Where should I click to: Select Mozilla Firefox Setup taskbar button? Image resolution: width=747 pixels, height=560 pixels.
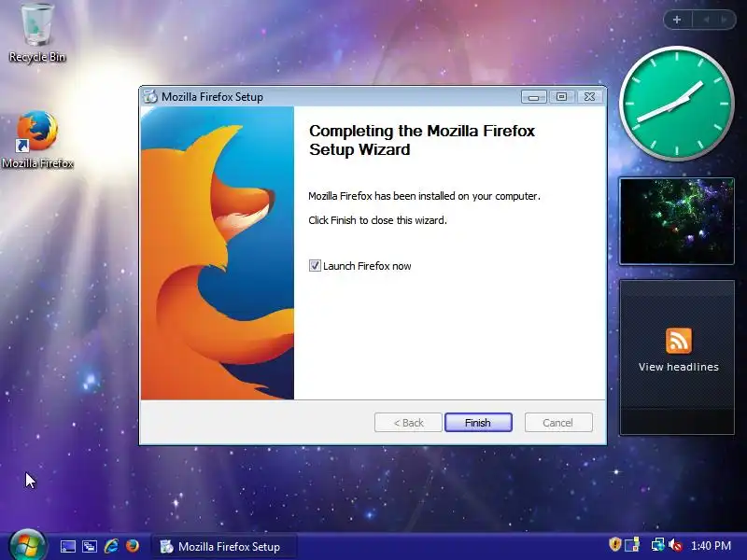pyautogui.click(x=224, y=547)
